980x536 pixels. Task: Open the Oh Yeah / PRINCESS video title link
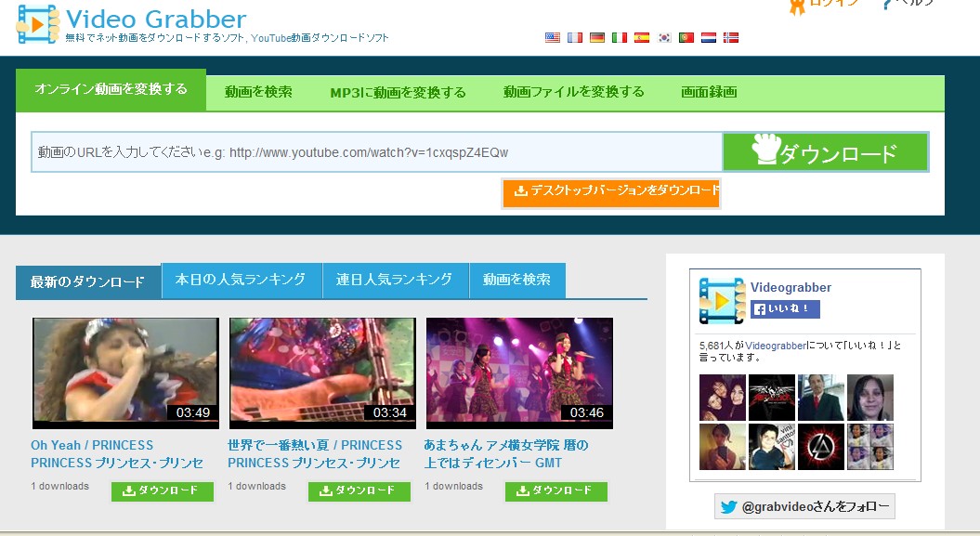pyautogui.click(x=117, y=454)
